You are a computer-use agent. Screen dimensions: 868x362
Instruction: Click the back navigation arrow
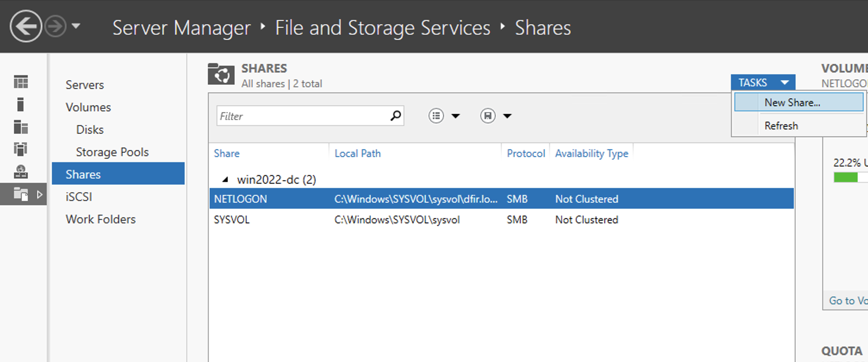pyautogui.click(x=26, y=27)
